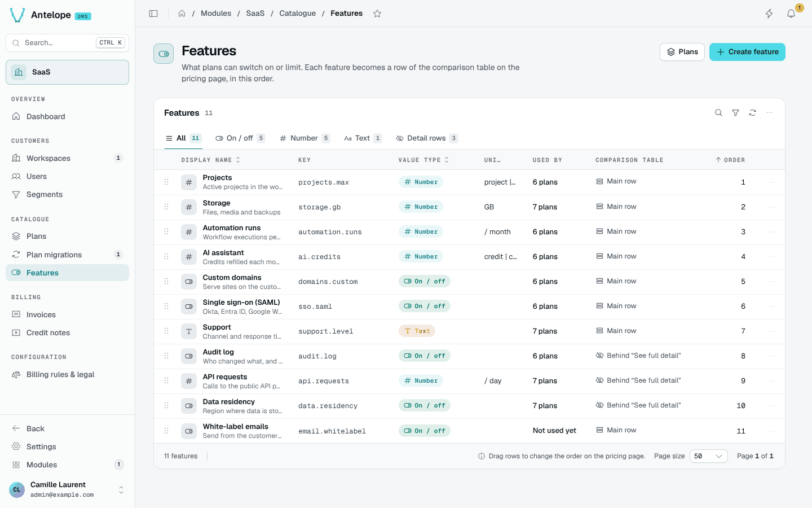Open the notifications bell
This screenshot has width=812, height=508.
791,14
